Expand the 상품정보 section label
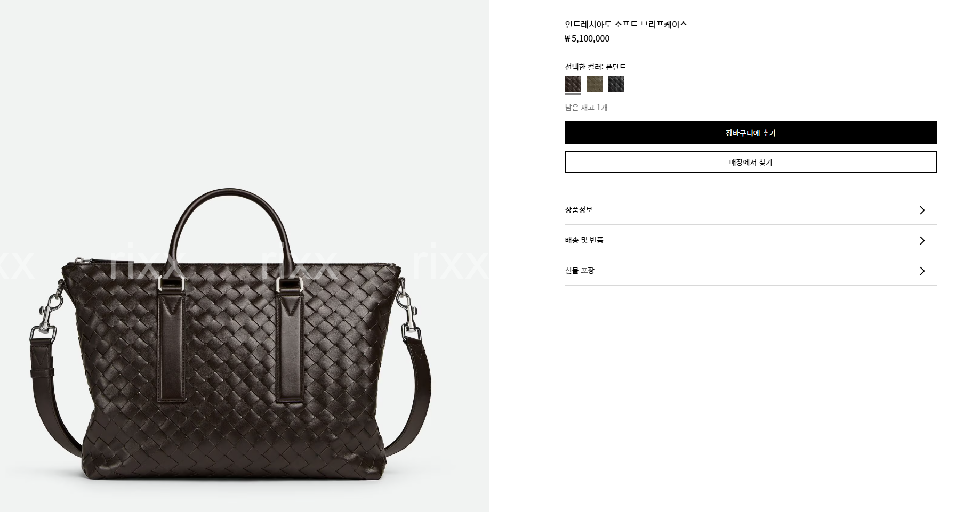Image resolution: width=980 pixels, height=512 pixels. [579, 209]
